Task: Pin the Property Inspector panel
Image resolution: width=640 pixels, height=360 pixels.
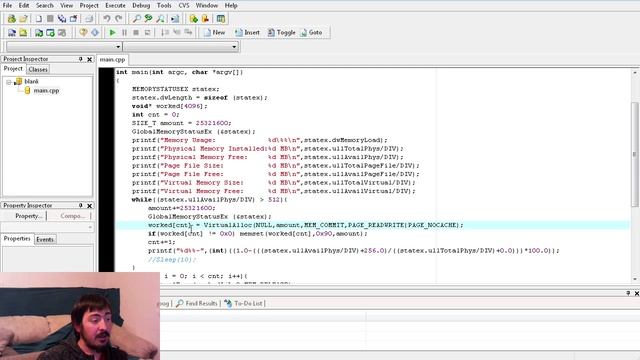Action: (x=80, y=206)
